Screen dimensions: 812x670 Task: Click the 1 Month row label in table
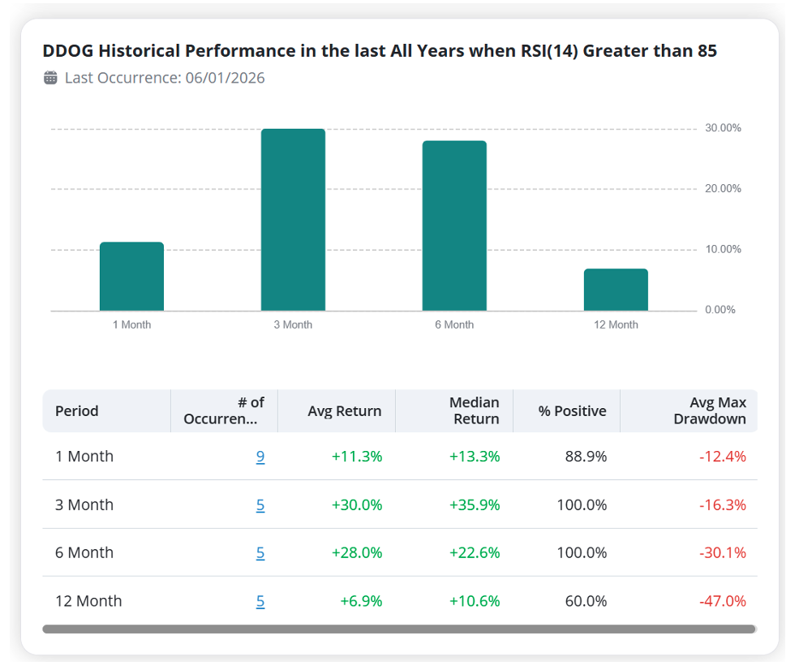(84, 456)
